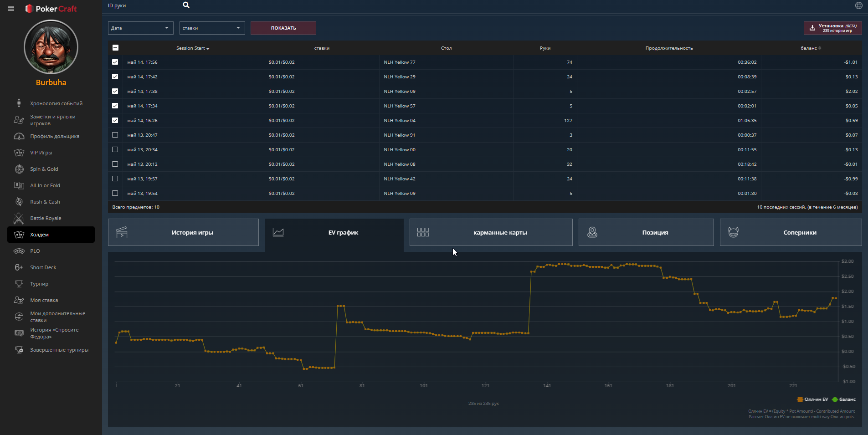The image size is (868, 435).
Task: Open the ставки filter dropdown
Action: (212, 28)
